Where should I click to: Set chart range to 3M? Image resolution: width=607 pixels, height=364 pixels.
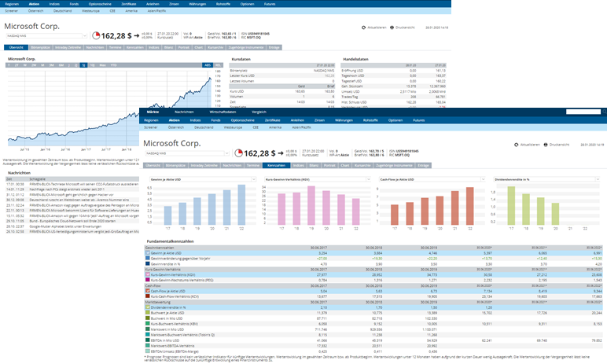pyautogui.click(x=51, y=65)
